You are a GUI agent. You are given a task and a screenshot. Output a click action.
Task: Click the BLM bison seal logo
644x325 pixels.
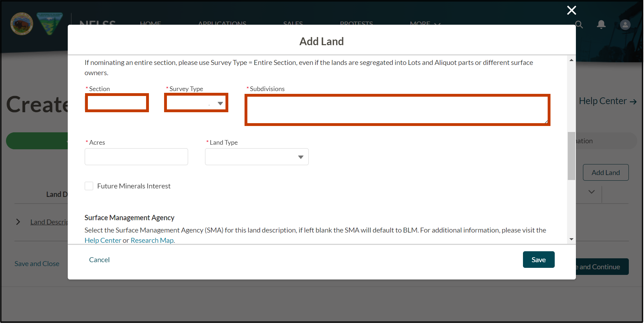(22, 23)
